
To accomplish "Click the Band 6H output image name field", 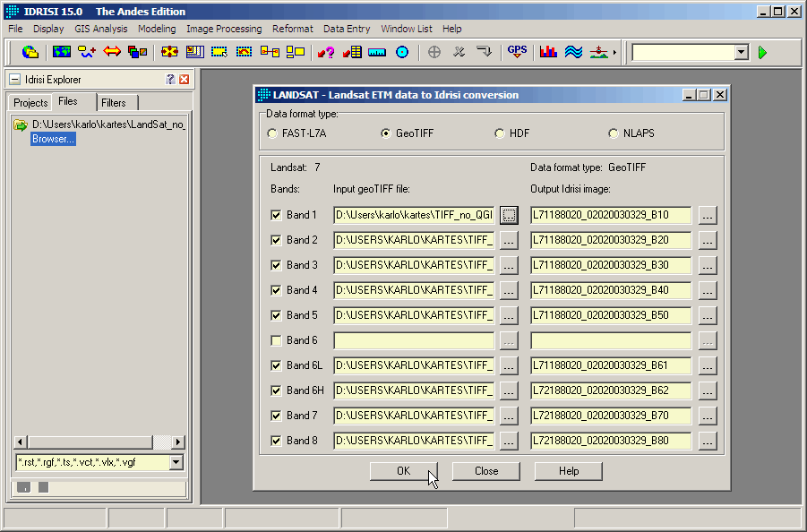I will tap(611, 390).
